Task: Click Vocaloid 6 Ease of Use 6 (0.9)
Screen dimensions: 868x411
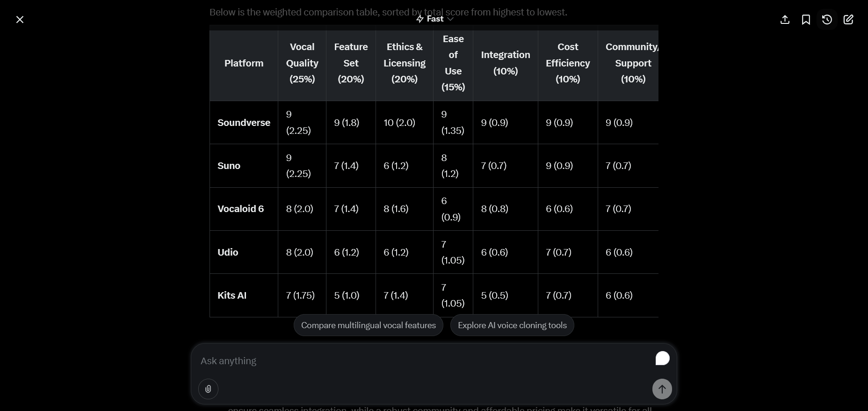Action: (451, 209)
